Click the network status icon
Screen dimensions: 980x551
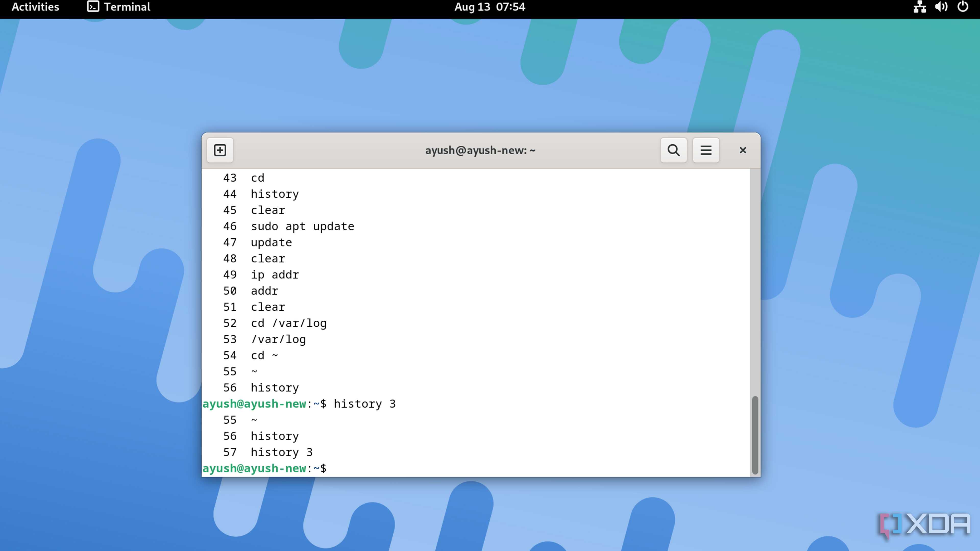[920, 7]
